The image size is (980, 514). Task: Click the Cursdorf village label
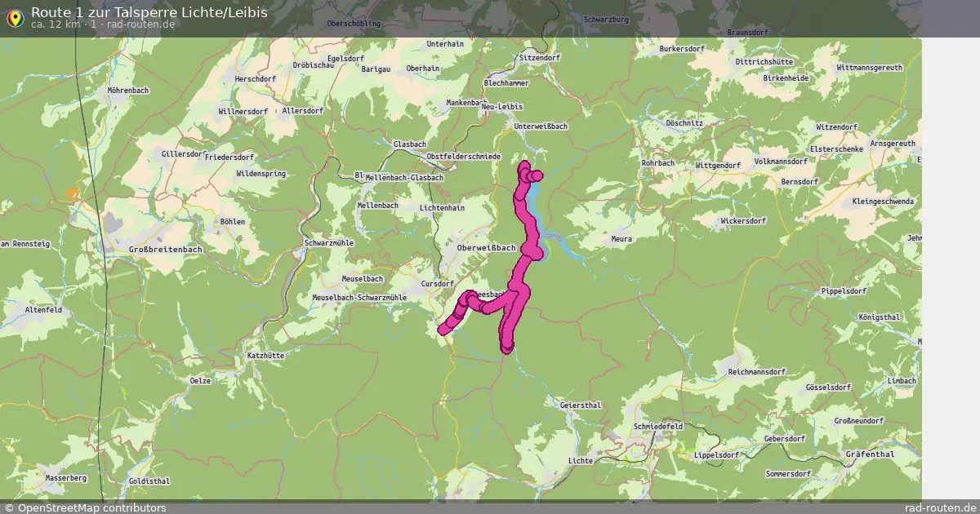click(x=437, y=284)
